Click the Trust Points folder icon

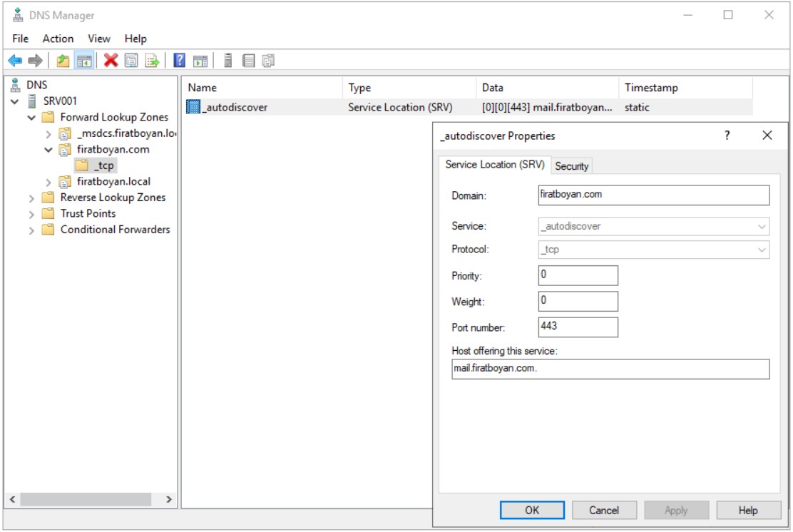(x=48, y=213)
